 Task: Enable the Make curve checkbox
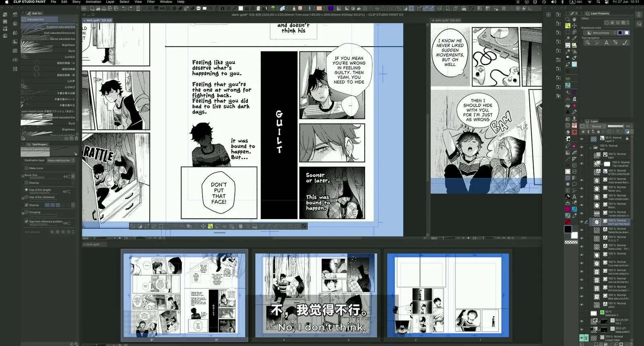coord(27,168)
